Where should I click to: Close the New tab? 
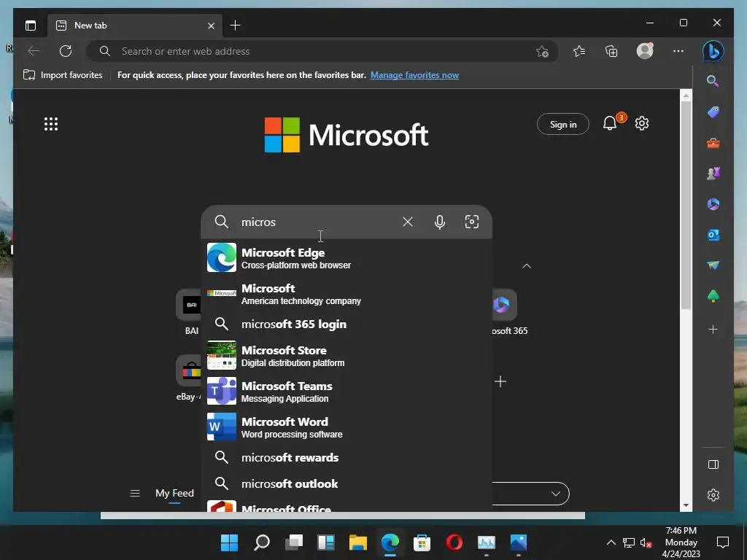[211, 26]
